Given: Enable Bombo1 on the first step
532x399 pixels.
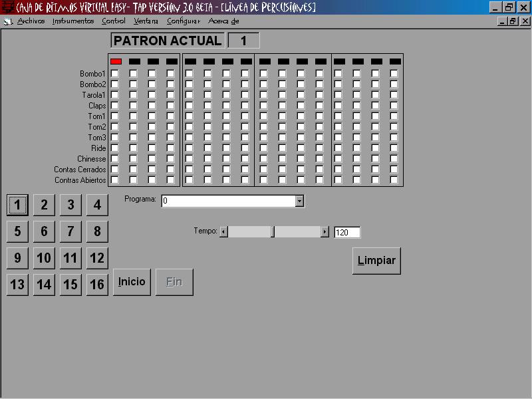Looking at the screenshot, I should 115,74.
